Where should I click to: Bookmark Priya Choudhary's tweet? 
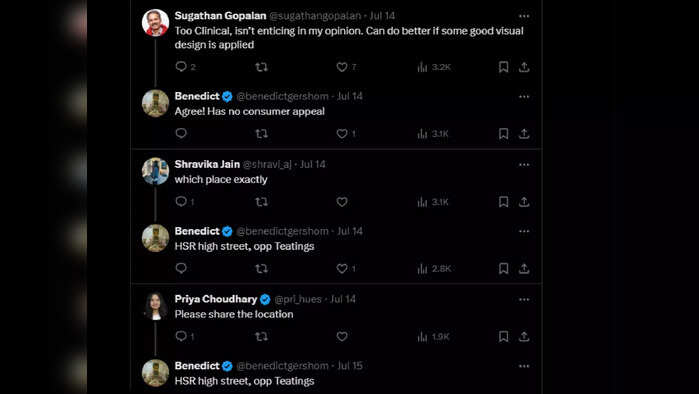click(x=503, y=336)
